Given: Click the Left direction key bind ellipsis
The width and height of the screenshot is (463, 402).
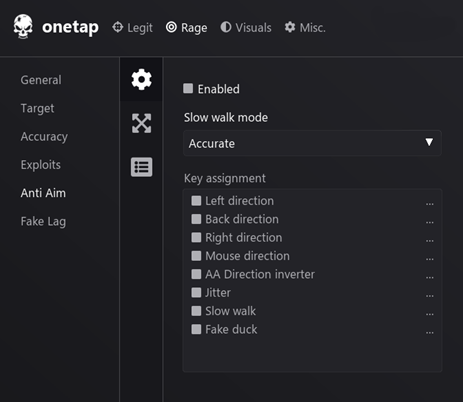Looking at the screenshot, I should [x=430, y=204].
